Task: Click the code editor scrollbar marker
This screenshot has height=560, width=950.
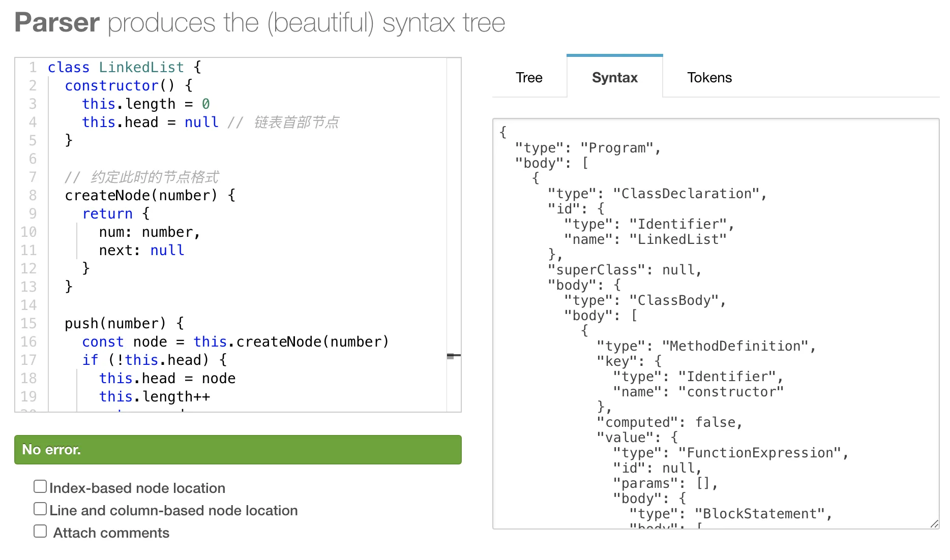Action: pos(454,356)
